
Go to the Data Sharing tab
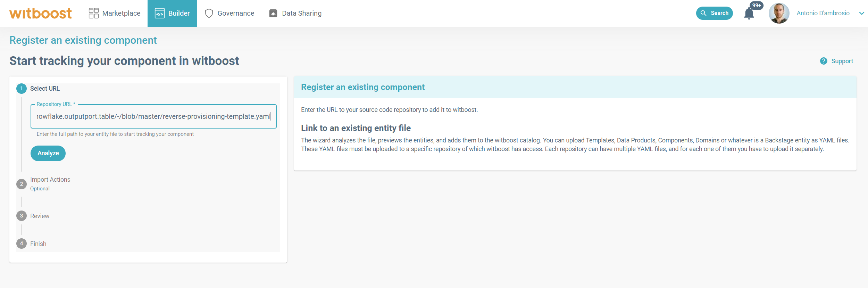coord(301,13)
